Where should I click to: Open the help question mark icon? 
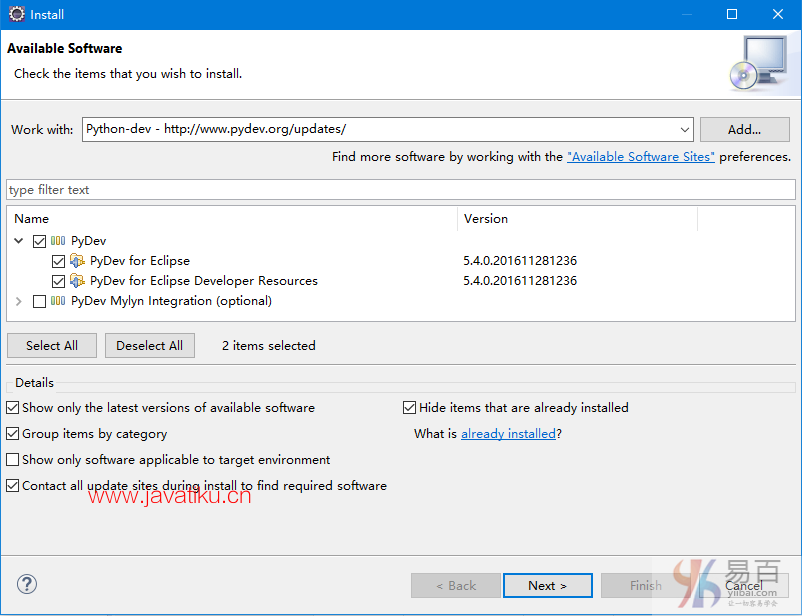point(27,584)
